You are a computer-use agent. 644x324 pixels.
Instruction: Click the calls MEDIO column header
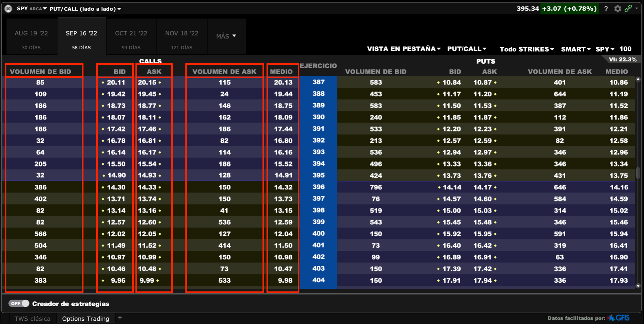coord(281,72)
